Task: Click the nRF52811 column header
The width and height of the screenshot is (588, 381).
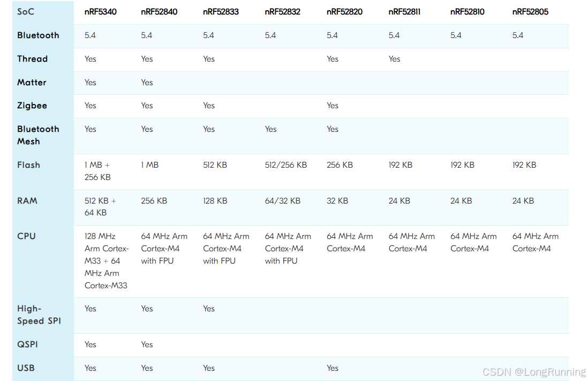Action: pos(404,12)
